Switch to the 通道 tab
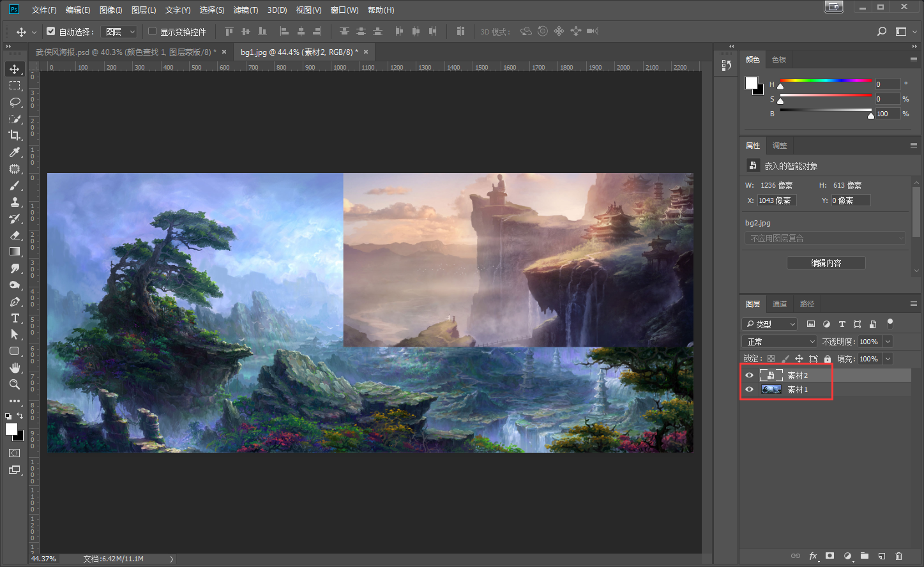This screenshot has width=924, height=567. pos(780,304)
